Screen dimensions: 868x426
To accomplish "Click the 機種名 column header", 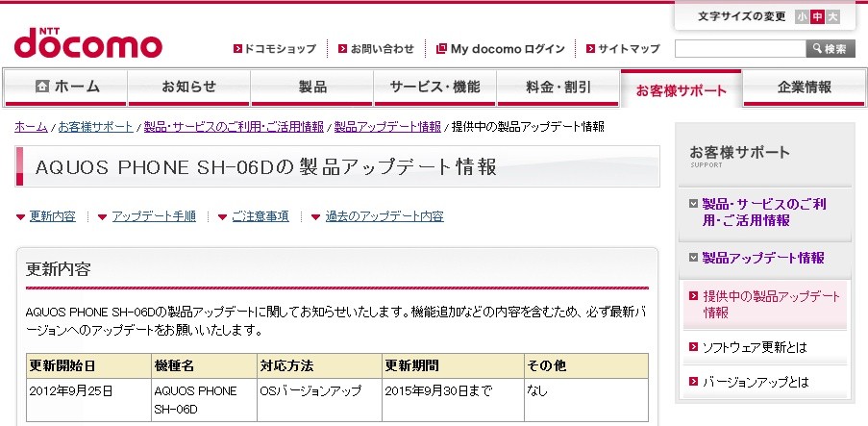I will pos(204,366).
